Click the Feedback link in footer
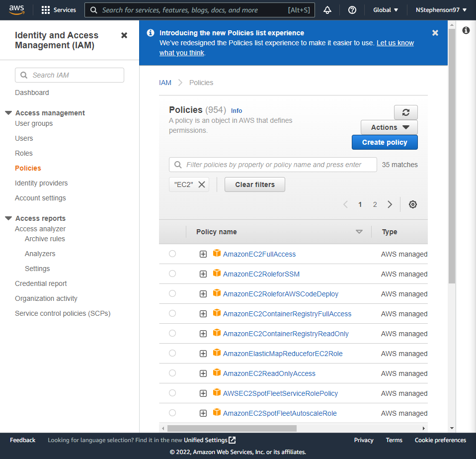 [x=22, y=440]
